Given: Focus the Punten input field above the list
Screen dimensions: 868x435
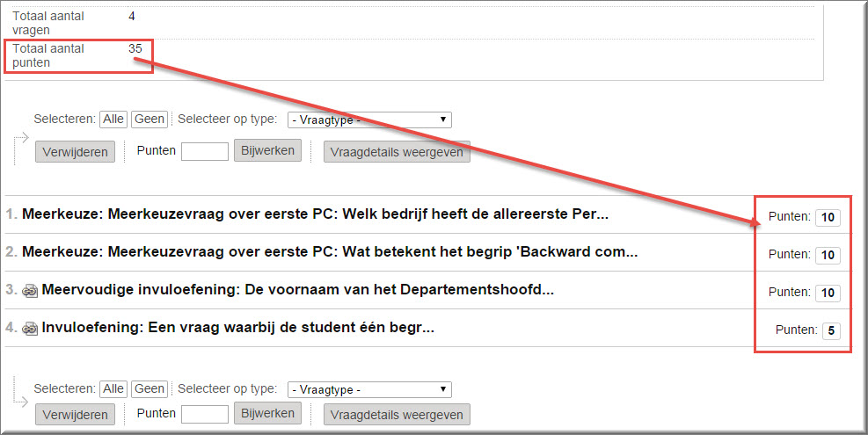Looking at the screenshot, I should 204,151.
